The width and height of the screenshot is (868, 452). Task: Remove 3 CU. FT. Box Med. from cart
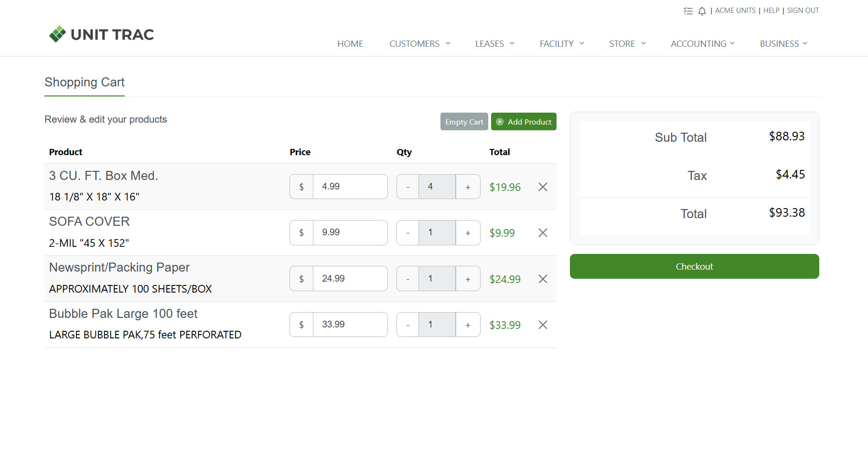click(543, 187)
